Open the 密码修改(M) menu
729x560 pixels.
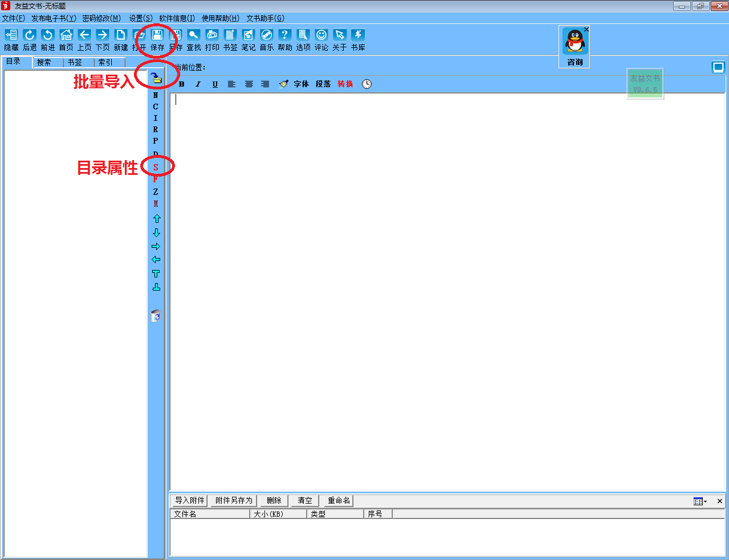click(101, 18)
